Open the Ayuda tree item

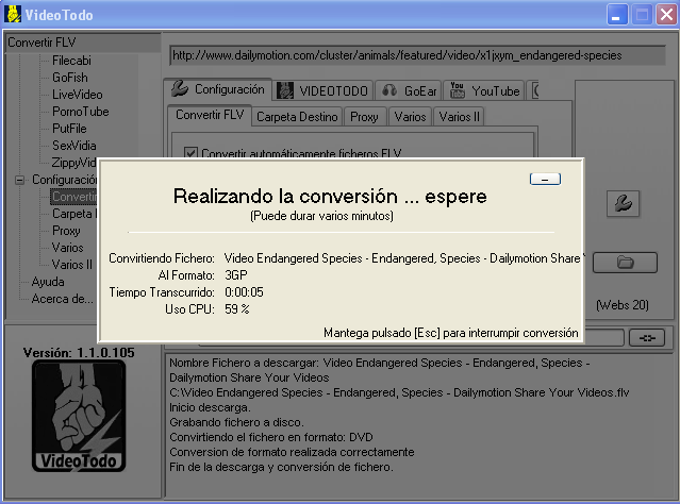coord(48,282)
